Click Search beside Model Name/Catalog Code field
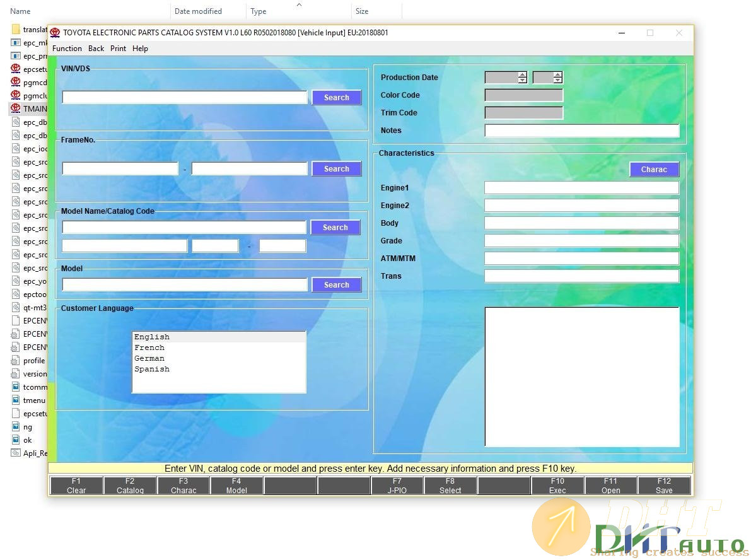Screen dimensions: 751x560 pyautogui.click(x=335, y=228)
